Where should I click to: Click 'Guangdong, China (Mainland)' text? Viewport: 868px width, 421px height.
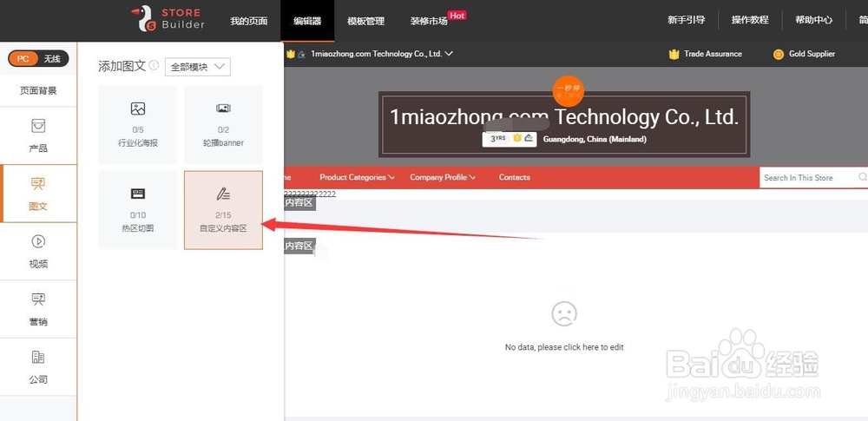coord(595,139)
